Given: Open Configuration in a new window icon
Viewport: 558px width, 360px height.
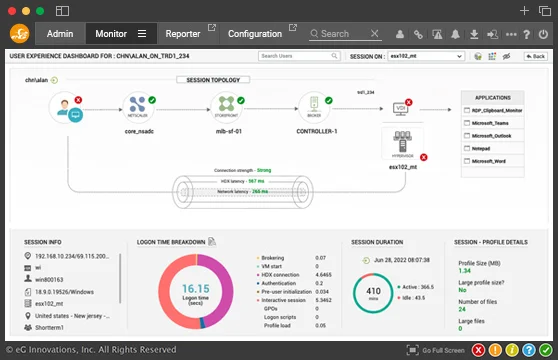Looking at the screenshot, I should 293,27.
